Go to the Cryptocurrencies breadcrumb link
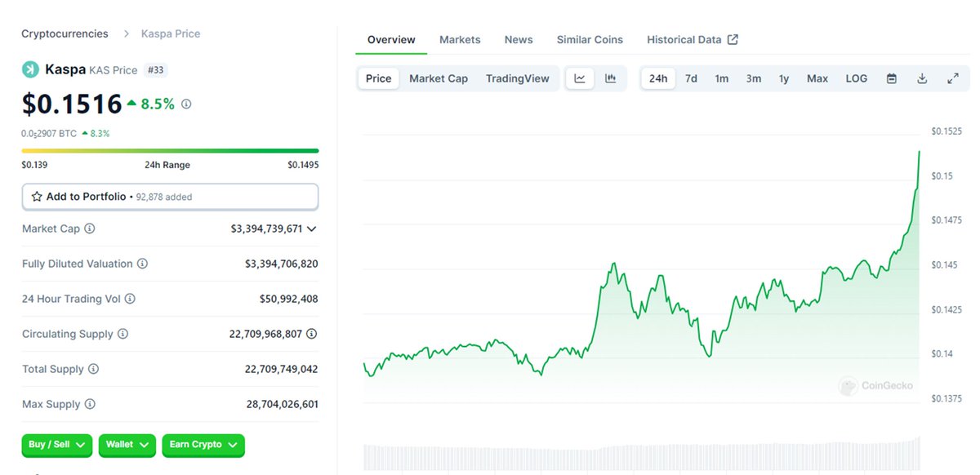 tap(65, 33)
